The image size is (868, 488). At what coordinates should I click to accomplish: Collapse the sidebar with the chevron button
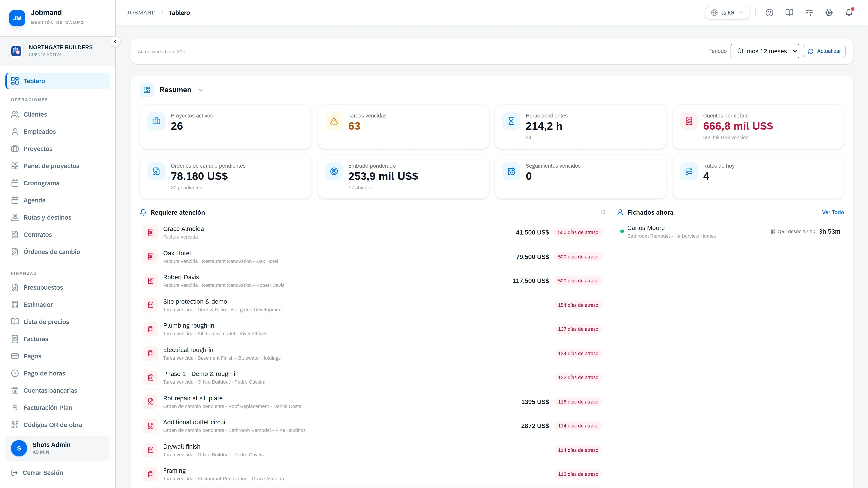(x=115, y=42)
